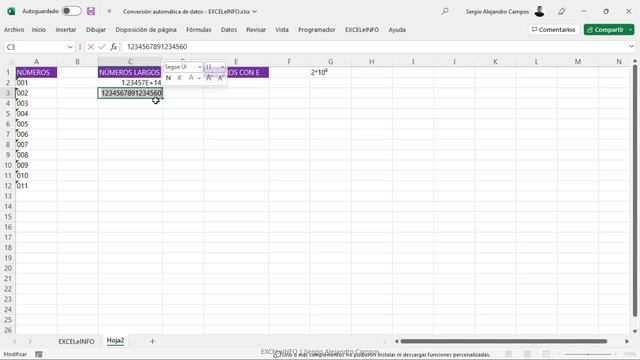This screenshot has width=640, height=360.
Task: Click the cell containing 011
Action: (x=36, y=186)
